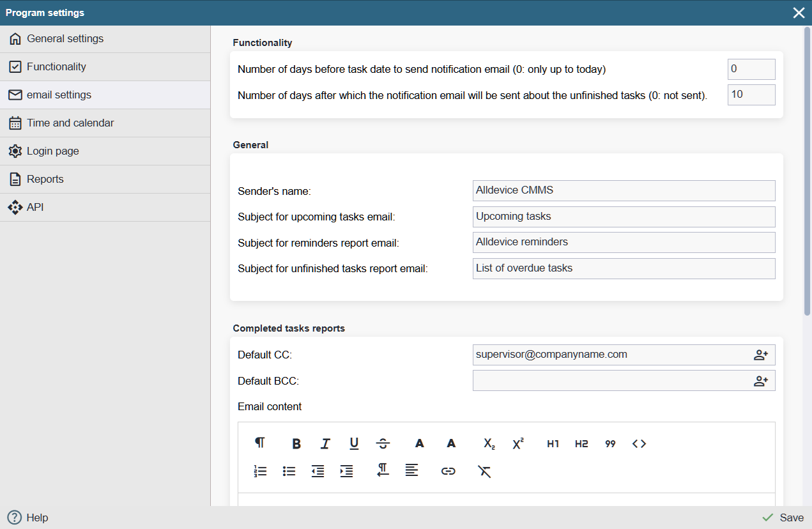Screen dimensions: 812x529
Task: Click the vertical scrollbar of settings panel
Action: tap(808, 172)
